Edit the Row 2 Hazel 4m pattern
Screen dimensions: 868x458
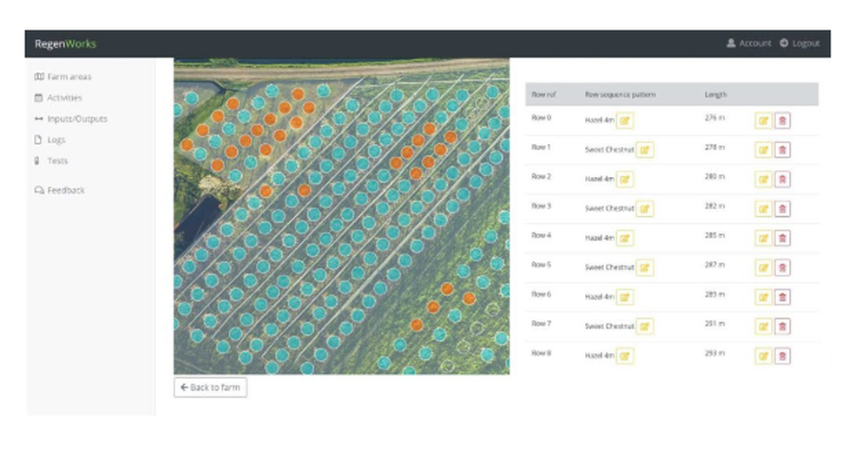[x=624, y=180]
